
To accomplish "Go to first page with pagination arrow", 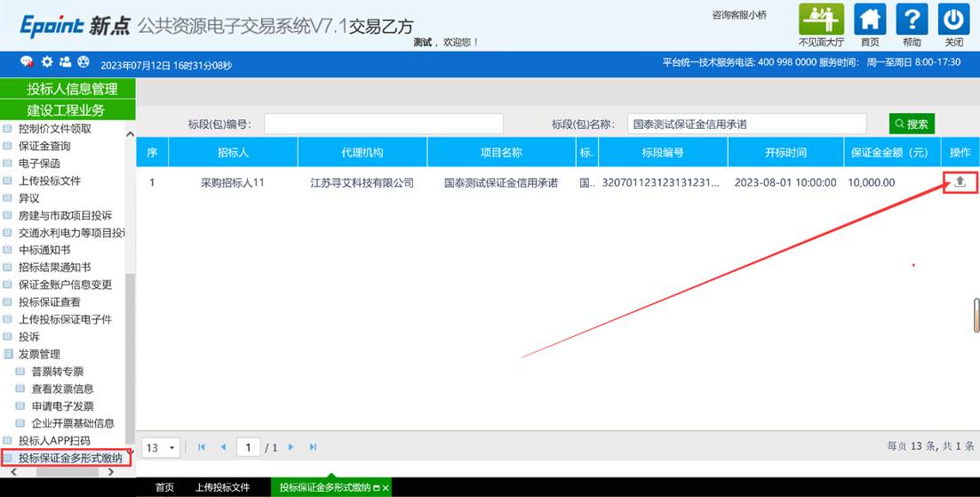I will tap(202, 447).
